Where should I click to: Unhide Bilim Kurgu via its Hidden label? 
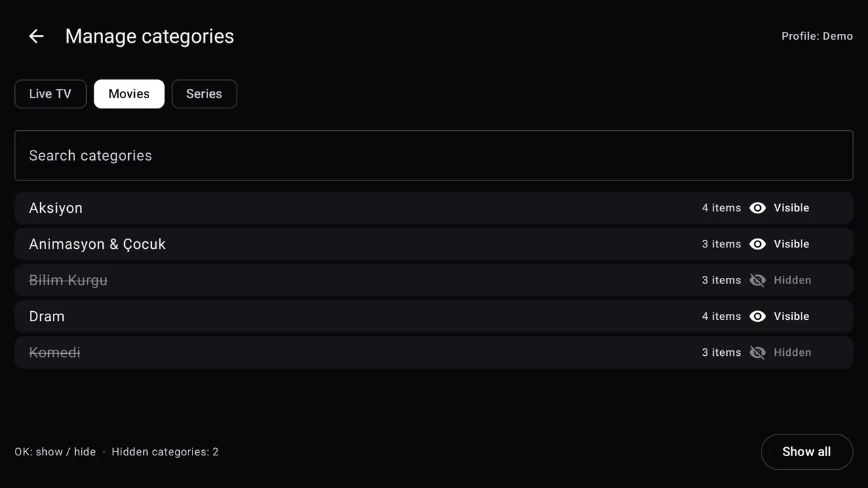pyautogui.click(x=792, y=280)
